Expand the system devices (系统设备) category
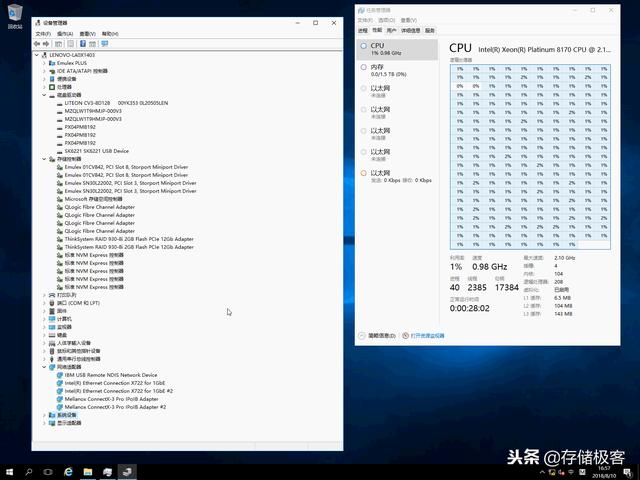The height and width of the screenshot is (480, 640). pos(44,415)
